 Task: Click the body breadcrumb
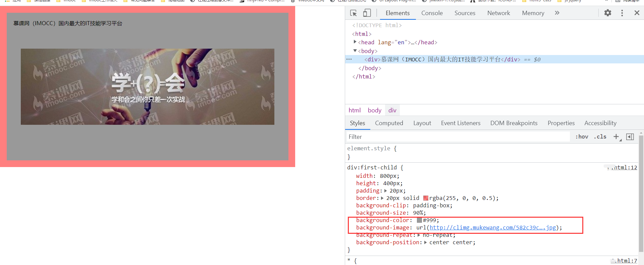[x=374, y=110]
